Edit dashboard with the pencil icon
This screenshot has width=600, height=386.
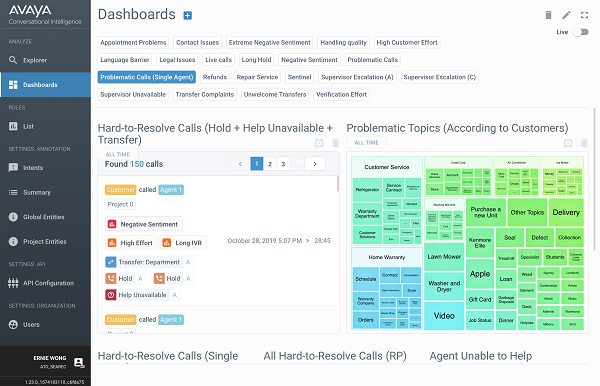tap(566, 15)
